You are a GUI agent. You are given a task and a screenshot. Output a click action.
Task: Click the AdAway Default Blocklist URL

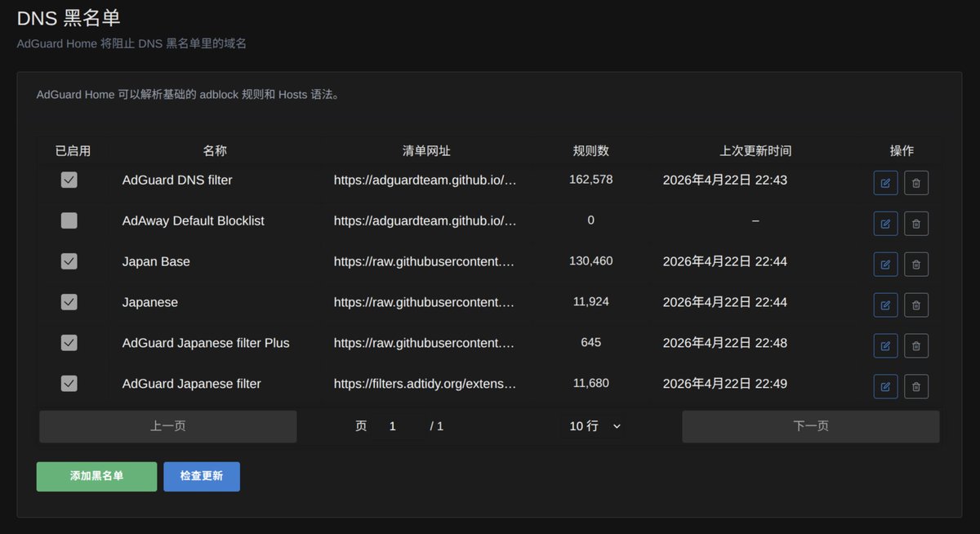pyautogui.click(x=425, y=220)
